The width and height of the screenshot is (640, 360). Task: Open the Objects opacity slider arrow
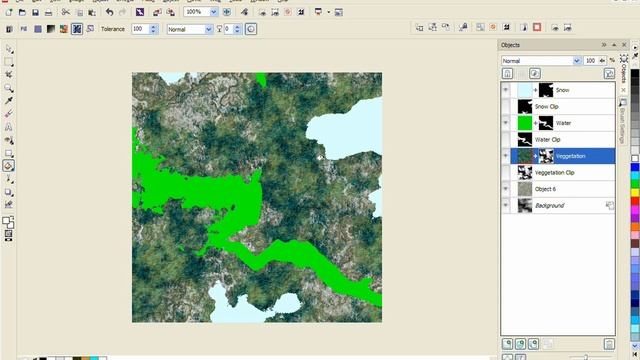click(602, 61)
